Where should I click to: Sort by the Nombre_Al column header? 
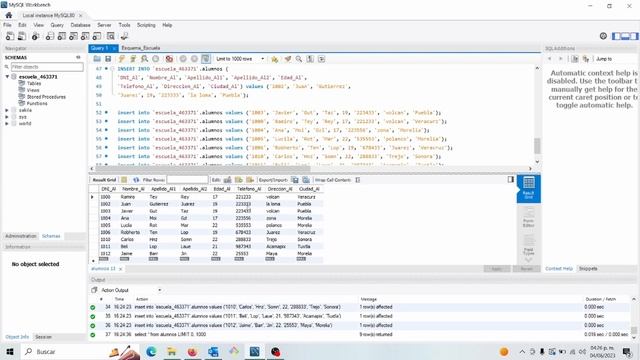[133, 189]
